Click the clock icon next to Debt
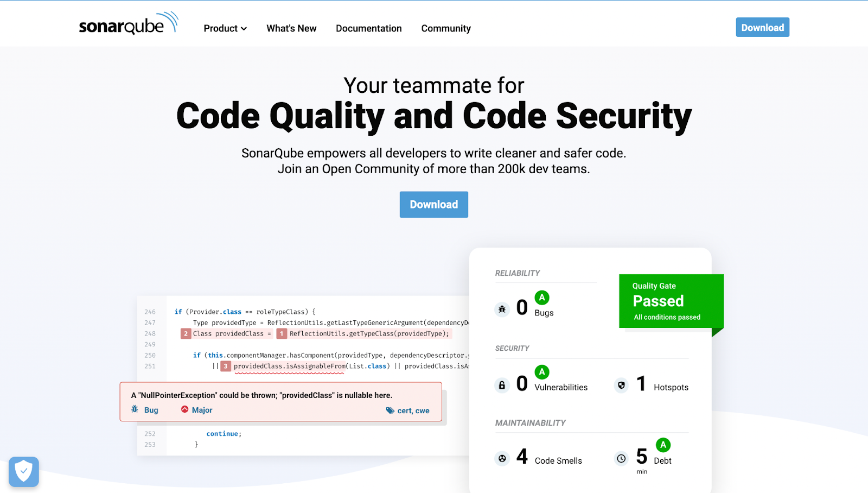This screenshot has width=868, height=493. 621,458
